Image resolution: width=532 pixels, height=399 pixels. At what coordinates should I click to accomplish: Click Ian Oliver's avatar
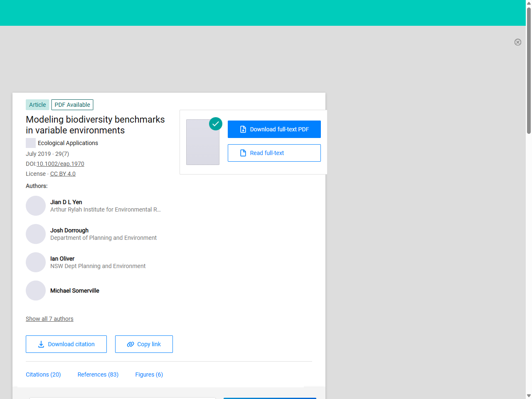(x=36, y=262)
